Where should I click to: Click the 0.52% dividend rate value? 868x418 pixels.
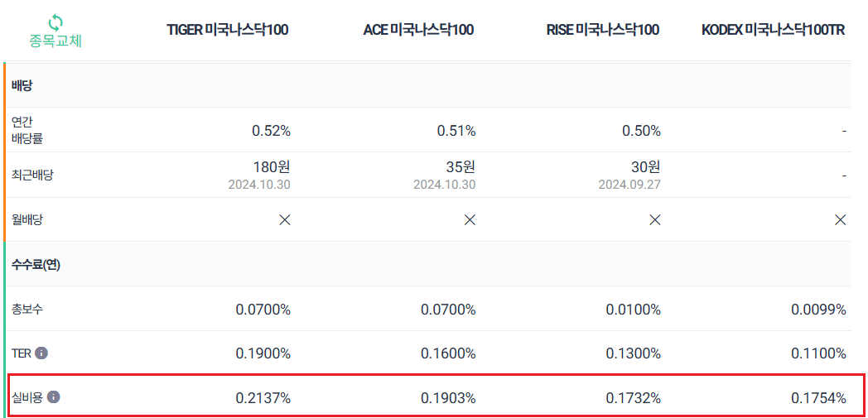coord(272,131)
